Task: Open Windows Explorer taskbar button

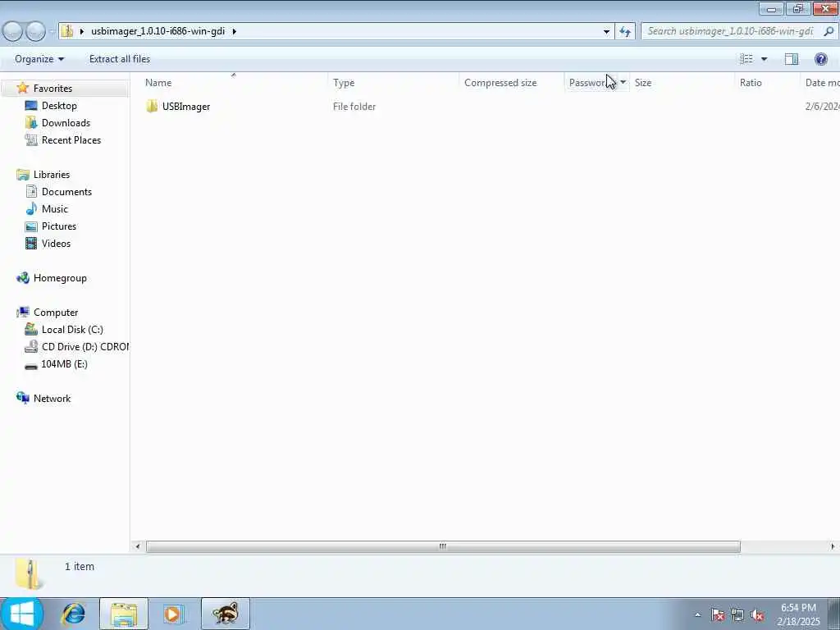Action: pos(124,614)
